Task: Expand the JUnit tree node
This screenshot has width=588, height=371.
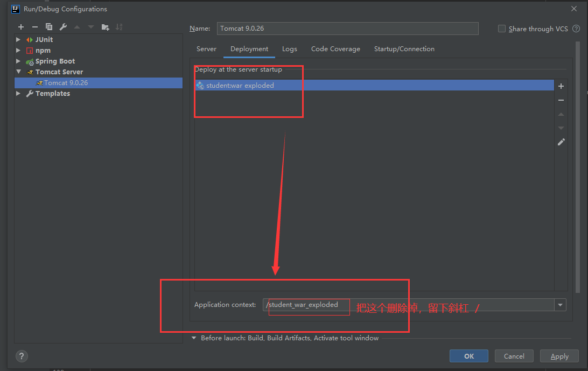Action: (18, 39)
